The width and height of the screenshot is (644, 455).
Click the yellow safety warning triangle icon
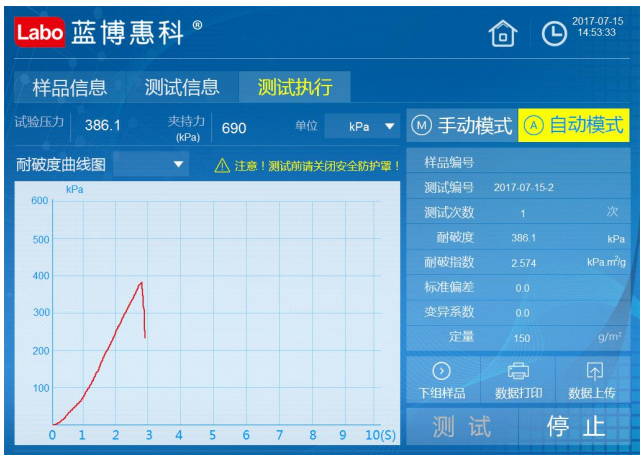click(x=223, y=165)
